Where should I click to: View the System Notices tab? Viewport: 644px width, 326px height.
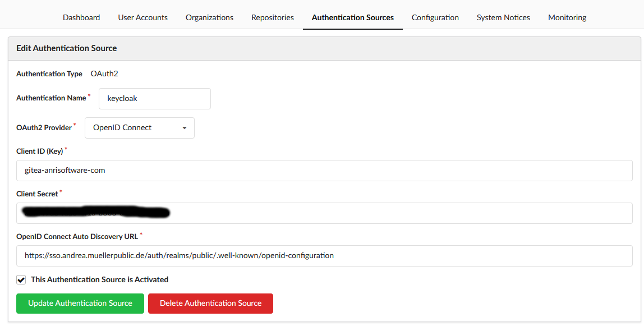pos(504,17)
